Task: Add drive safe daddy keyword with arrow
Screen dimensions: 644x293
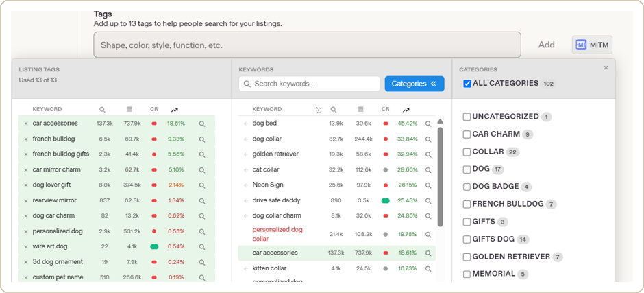Action: click(x=245, y=201)
